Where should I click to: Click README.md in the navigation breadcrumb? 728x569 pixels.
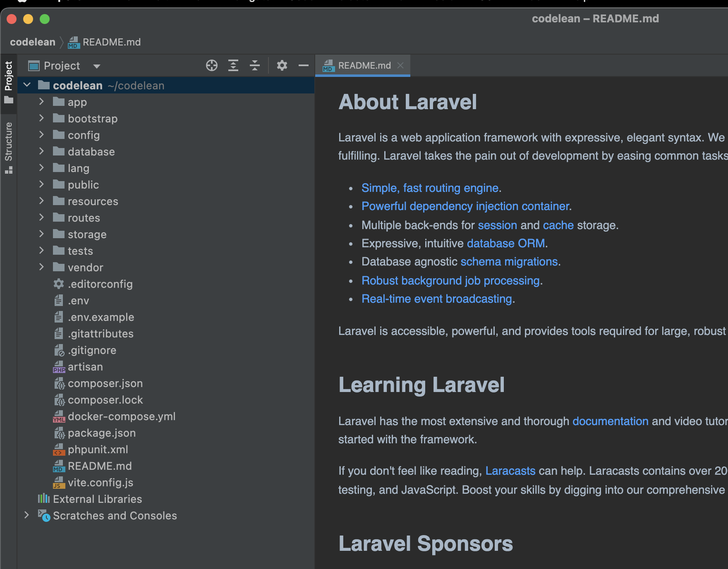pyautogui.click(x=112, y=42)
